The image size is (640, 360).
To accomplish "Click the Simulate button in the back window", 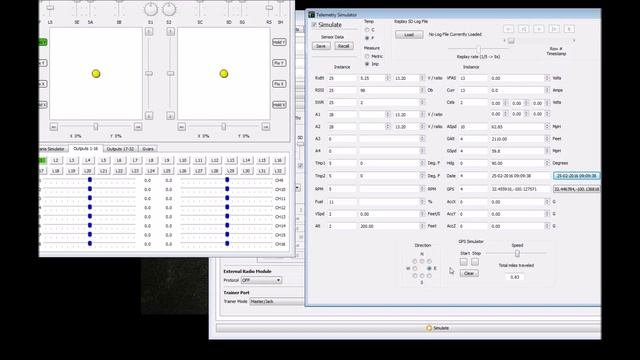I will (409, 328).
